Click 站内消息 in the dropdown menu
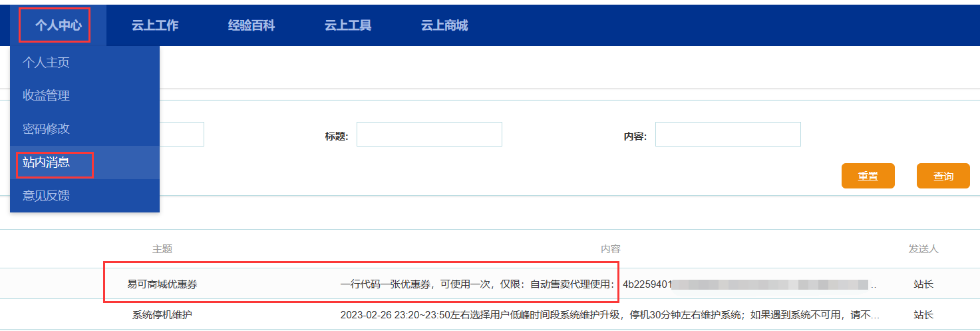The height and width of the screenshot is (331, 980). [46, 163]
